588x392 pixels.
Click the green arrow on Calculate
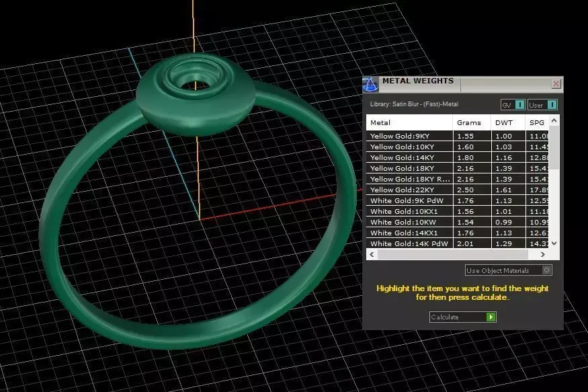pyautogui.click(x=491, y=317)
